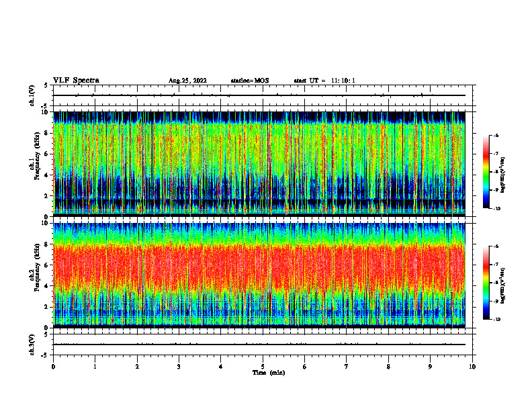Click the "-10" tick on ch.1 colorbar
This screenshot has width=532, height=411.
(x=496, y=209)
